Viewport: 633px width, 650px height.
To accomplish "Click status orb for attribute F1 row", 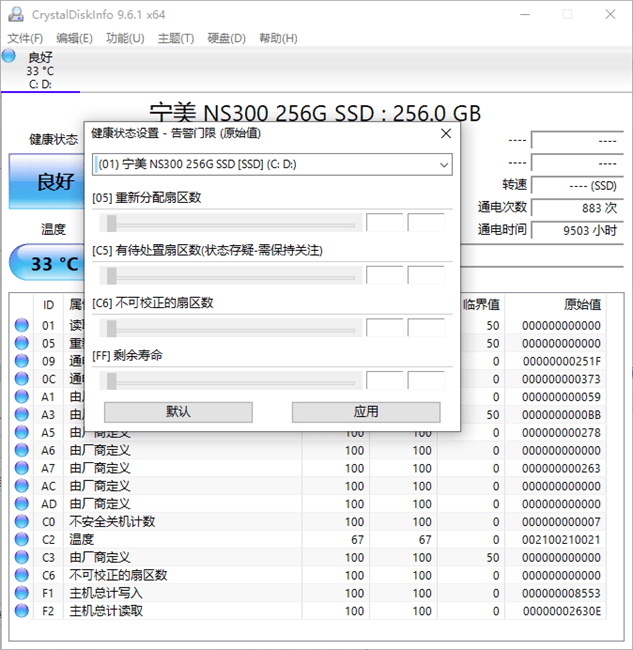I will click(22, 593).
